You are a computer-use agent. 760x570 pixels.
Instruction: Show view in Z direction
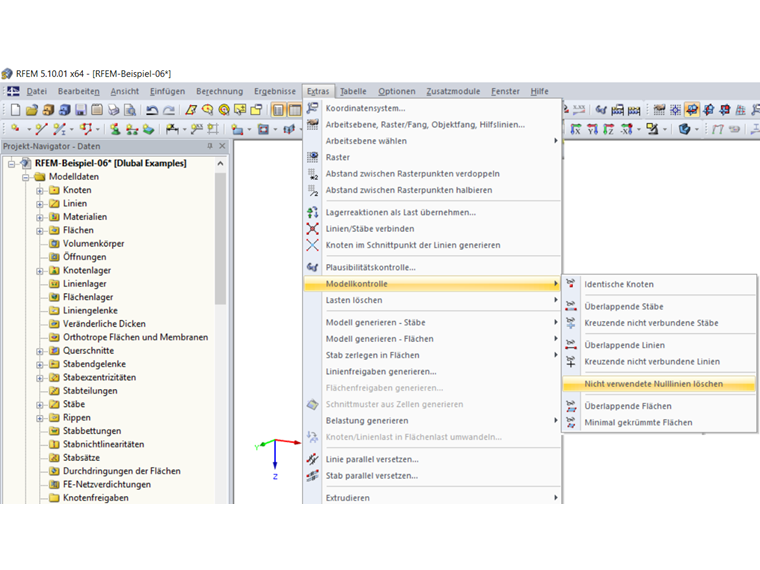[x=609, y=129]
